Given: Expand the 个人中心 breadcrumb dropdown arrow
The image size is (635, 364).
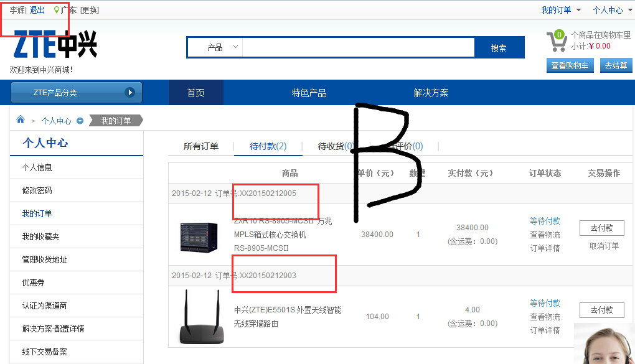Looking at the screenshot, I should [80, 121].
